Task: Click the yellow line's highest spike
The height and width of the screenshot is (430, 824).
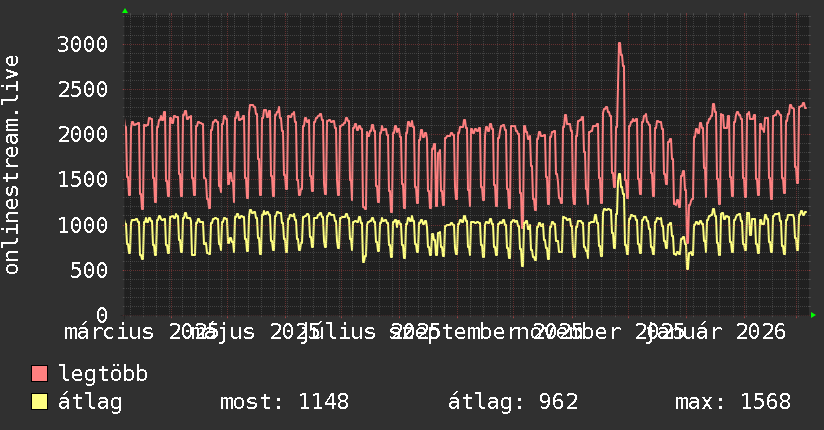Action: point(619,175)
